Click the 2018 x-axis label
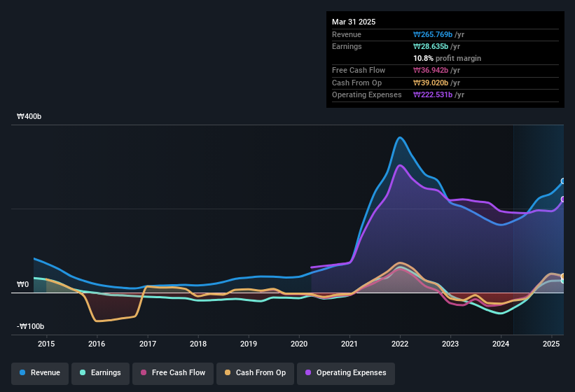The width and height of the screenshot is (575, 392). [x=198, y=344]
